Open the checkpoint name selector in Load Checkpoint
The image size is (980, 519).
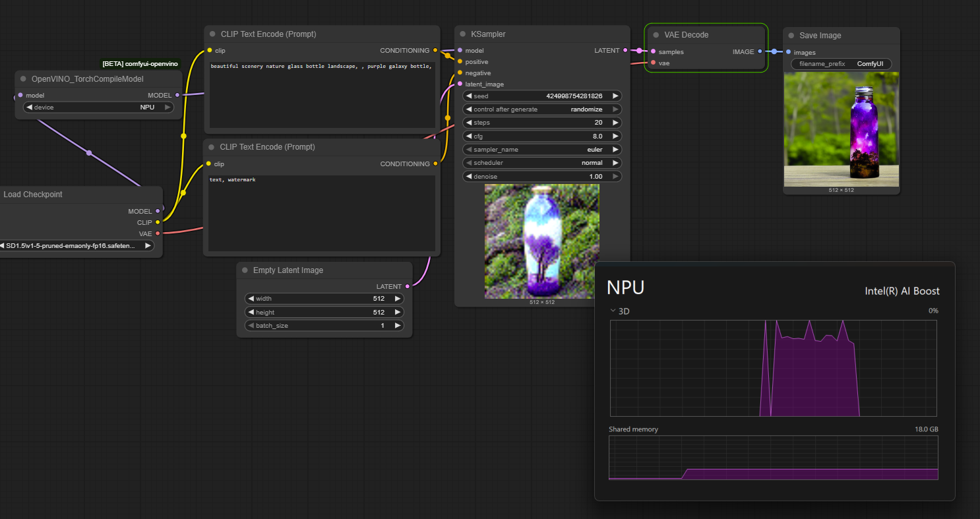76,245
